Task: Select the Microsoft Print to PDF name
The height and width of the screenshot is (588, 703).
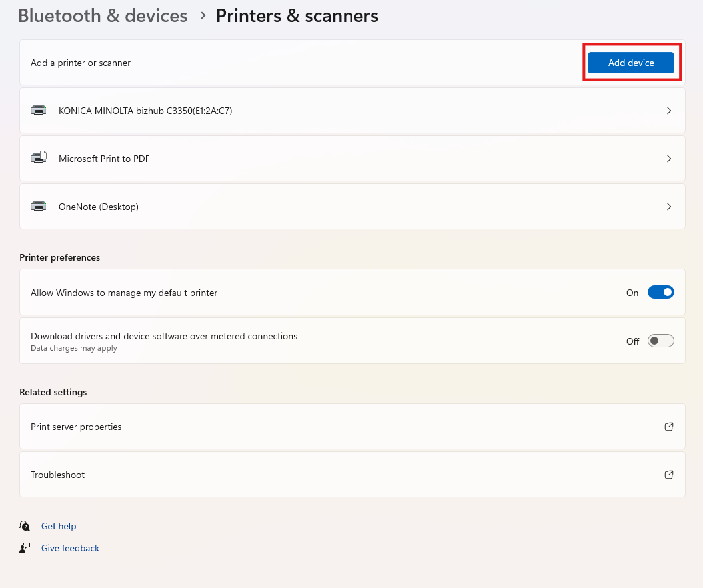Action: (103, 159)
